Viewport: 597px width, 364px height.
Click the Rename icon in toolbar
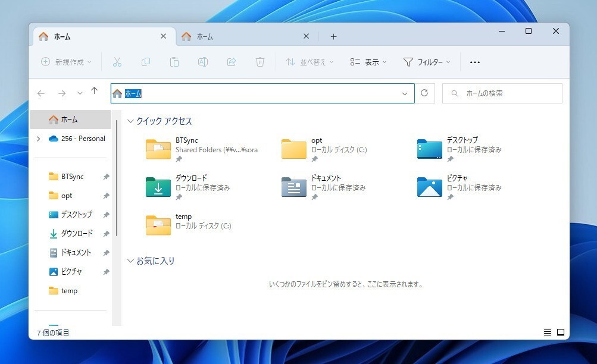(x=203, y=62)
